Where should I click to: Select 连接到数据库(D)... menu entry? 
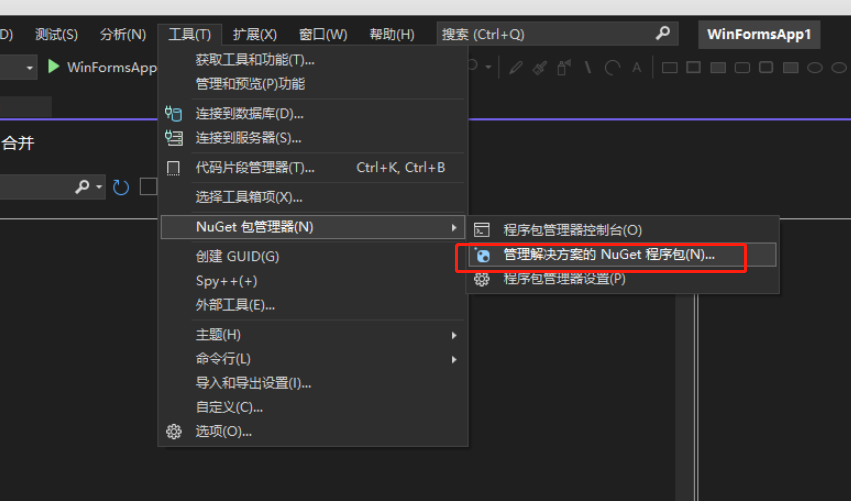(313, 113)
